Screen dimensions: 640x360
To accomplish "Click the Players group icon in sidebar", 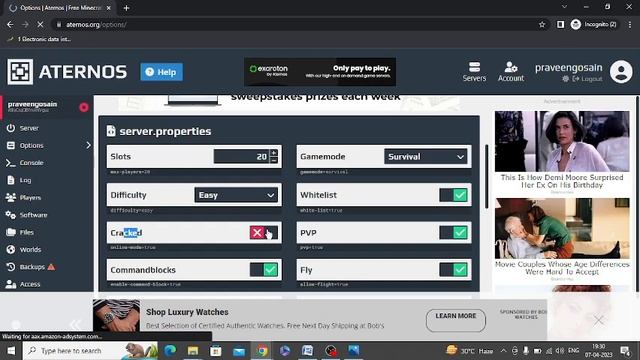I will tap(11, 198).
